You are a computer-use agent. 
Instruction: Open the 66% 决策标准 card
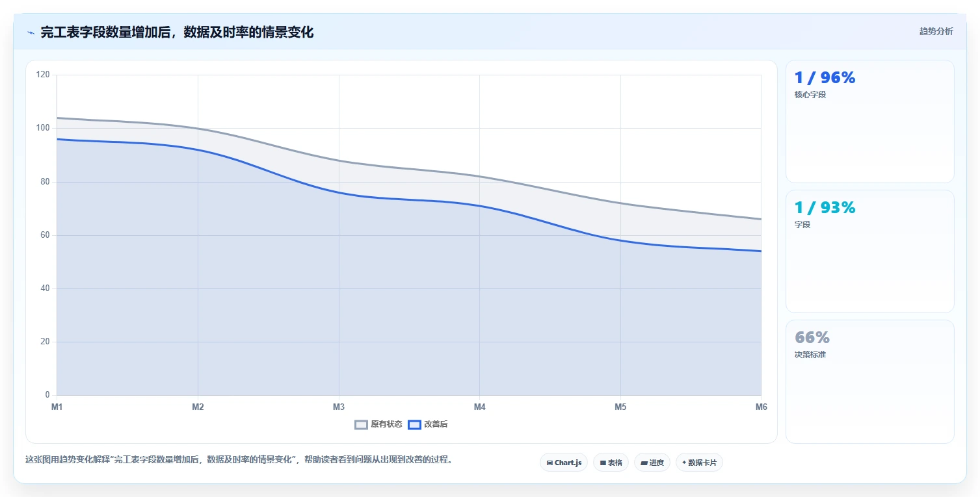[869, 381]
